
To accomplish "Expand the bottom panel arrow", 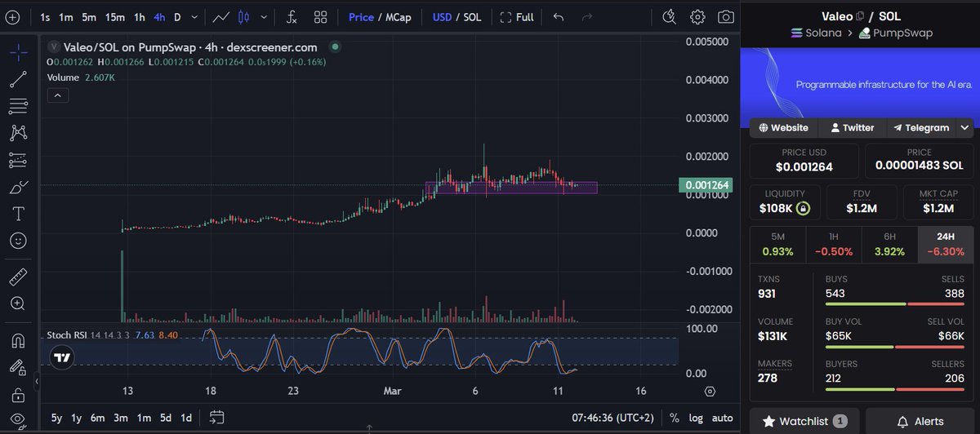I will point(368,428).
